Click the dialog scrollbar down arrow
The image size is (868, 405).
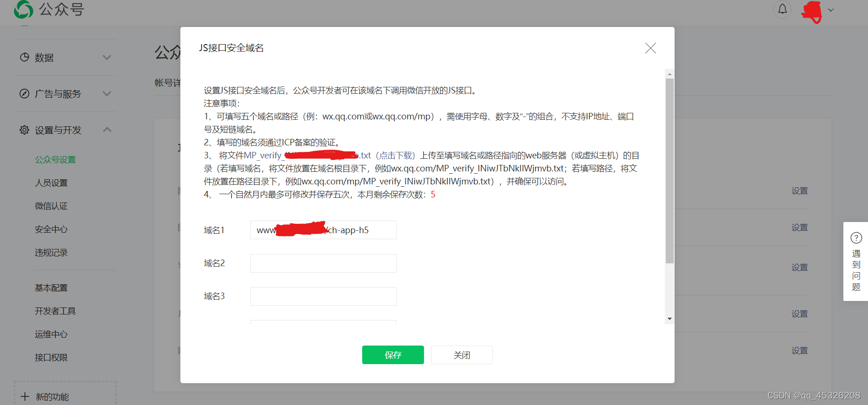pos(669,319)
